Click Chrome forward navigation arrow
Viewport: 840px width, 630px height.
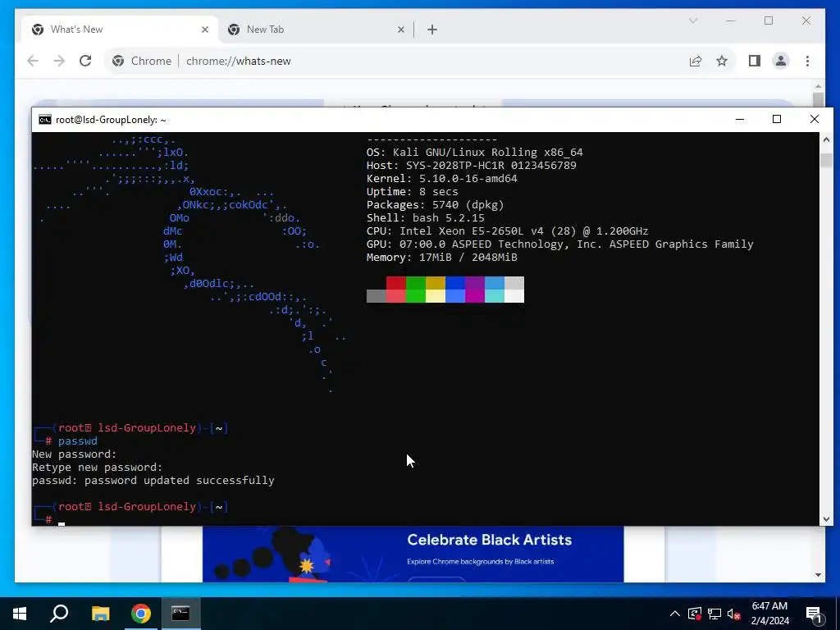click(x=59, y=61)
